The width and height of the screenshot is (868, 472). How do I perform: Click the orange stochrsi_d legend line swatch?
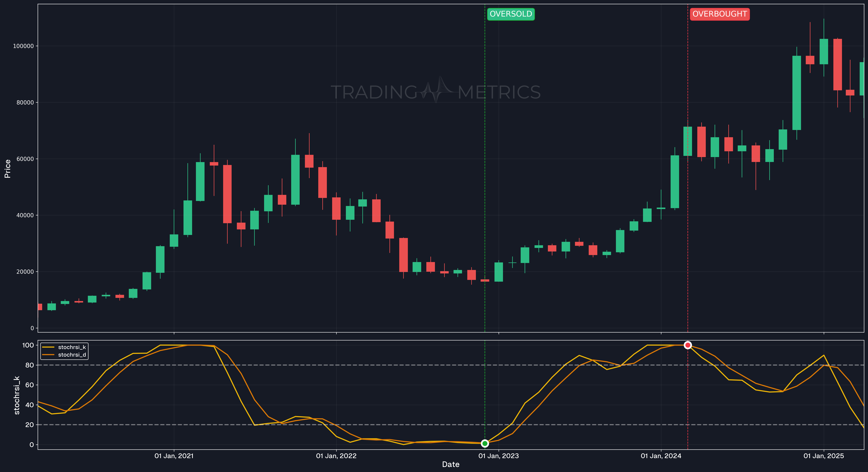48,355
